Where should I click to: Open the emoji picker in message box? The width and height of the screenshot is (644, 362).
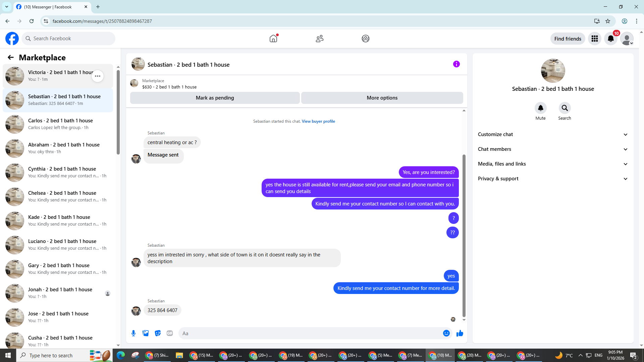(x=446, y=333)
